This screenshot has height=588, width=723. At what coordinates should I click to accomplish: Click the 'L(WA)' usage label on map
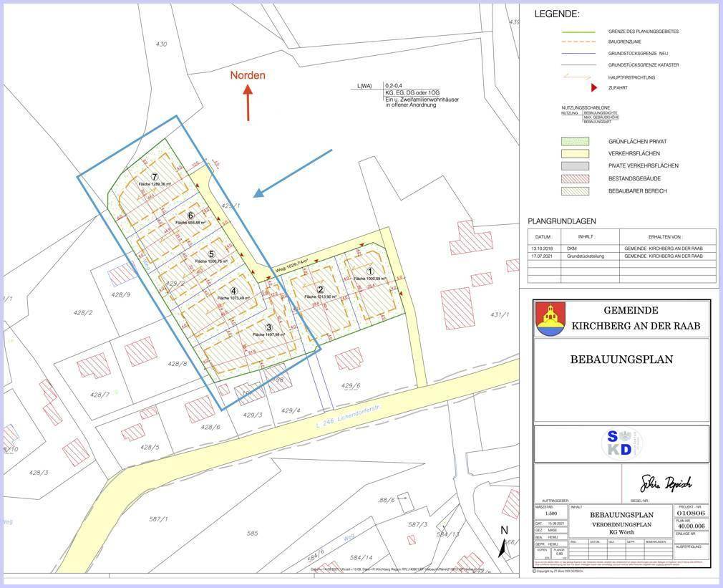pos(364,86)
